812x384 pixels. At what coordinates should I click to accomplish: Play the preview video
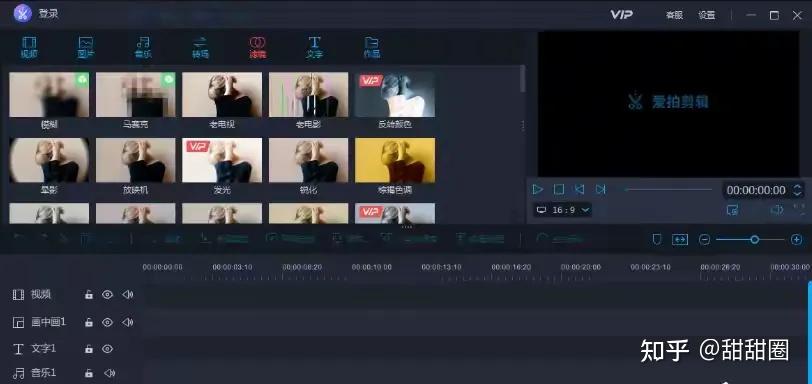pyautogui.click(x=538, y=189)
